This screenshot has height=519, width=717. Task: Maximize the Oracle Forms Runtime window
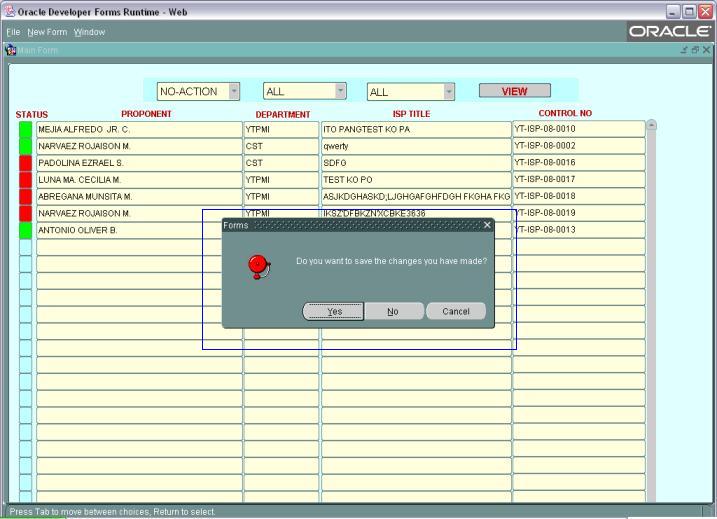(x=689, y=12)
